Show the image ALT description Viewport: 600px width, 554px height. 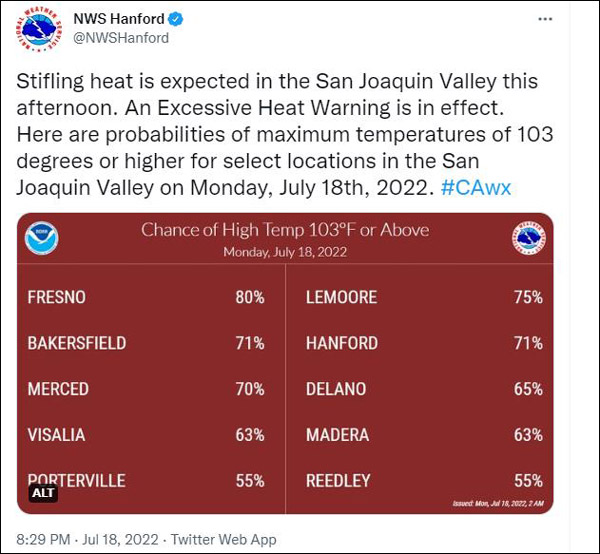coord(42,492)
